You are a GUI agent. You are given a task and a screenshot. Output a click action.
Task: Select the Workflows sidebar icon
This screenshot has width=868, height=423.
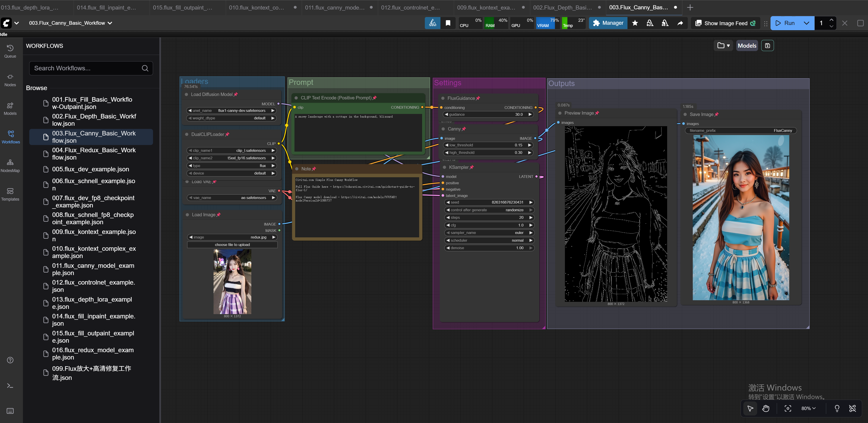point(10,136)
